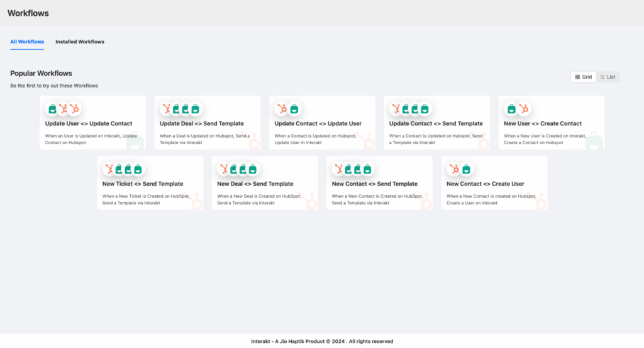Click HubSpot icon on New User <> Create Contact card
This screenshot has height=348, width=644.
[x=524, y=109]
